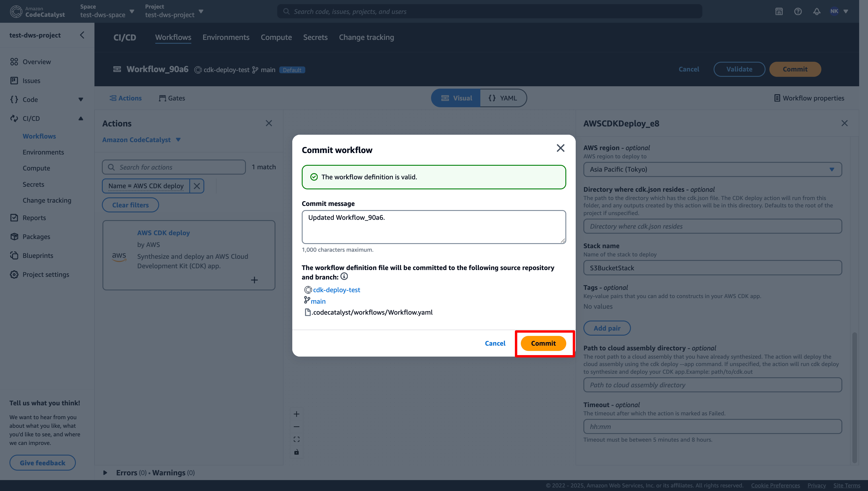Open Packages in the sidebar

(x=36, y=236)
